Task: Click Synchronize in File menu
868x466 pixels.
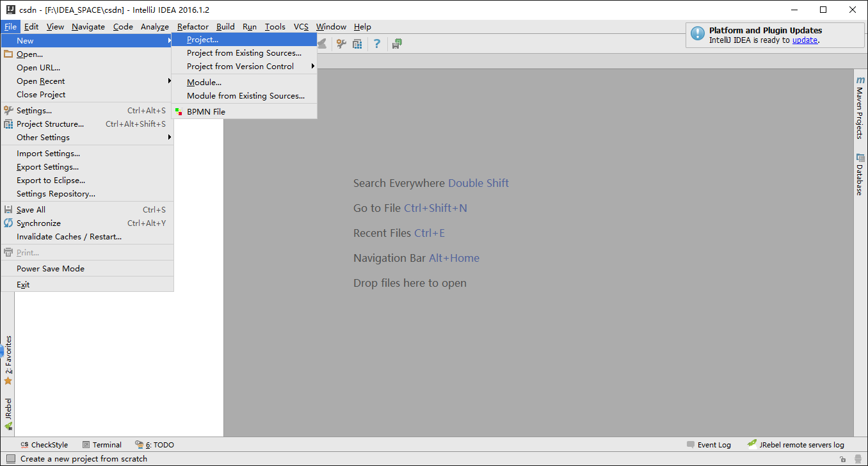Action: [87, 223]
